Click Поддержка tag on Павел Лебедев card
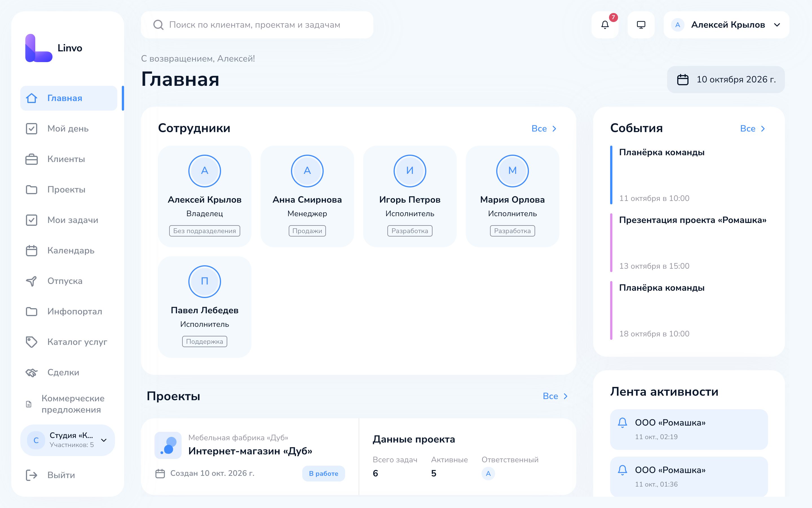Viewport: 812px width, 508px height. click(x=204, y=341)
